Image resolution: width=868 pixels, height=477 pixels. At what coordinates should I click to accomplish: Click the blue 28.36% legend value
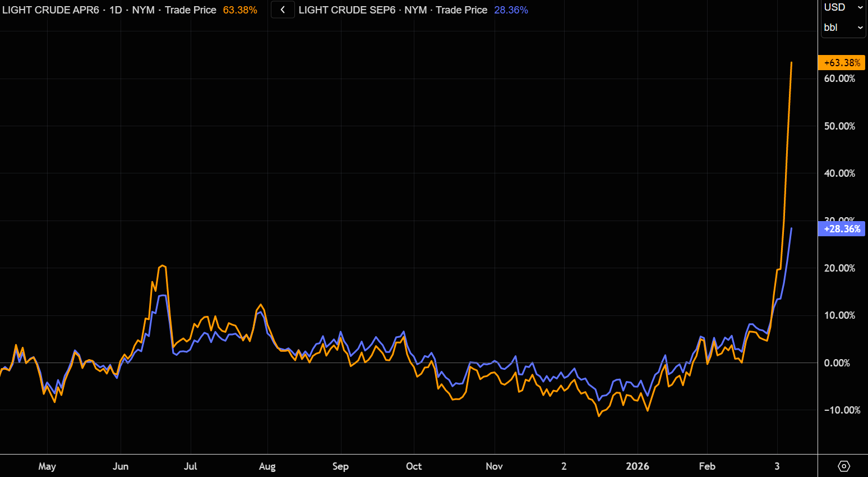(x=511, y=10)
